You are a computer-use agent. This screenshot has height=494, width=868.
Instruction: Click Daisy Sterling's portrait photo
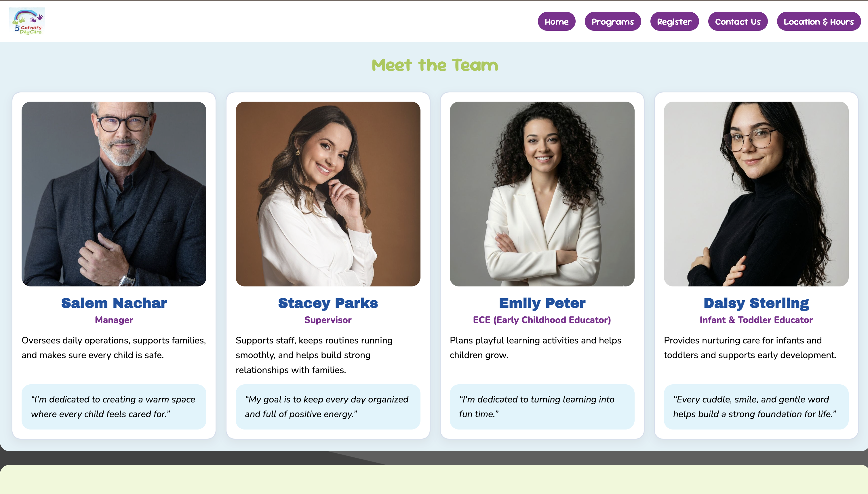click(756, 194)
